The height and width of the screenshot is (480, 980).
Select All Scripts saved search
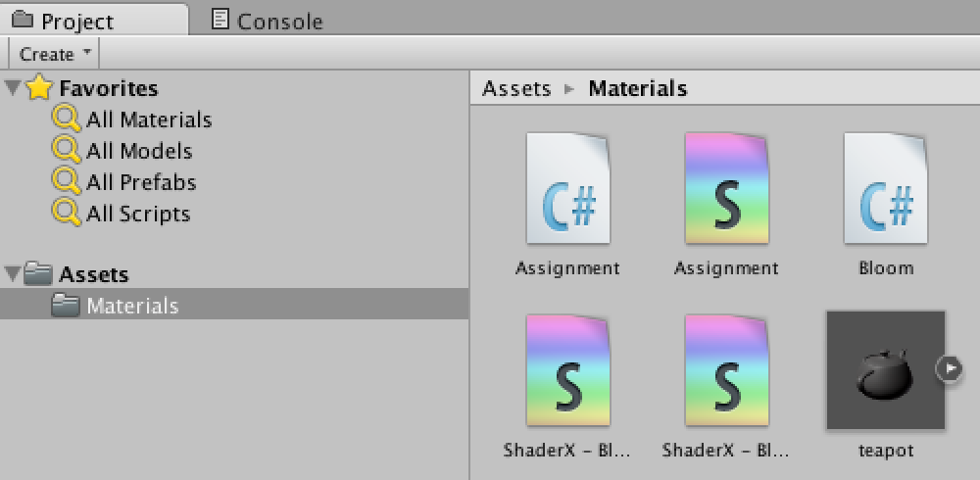[137, 214]
